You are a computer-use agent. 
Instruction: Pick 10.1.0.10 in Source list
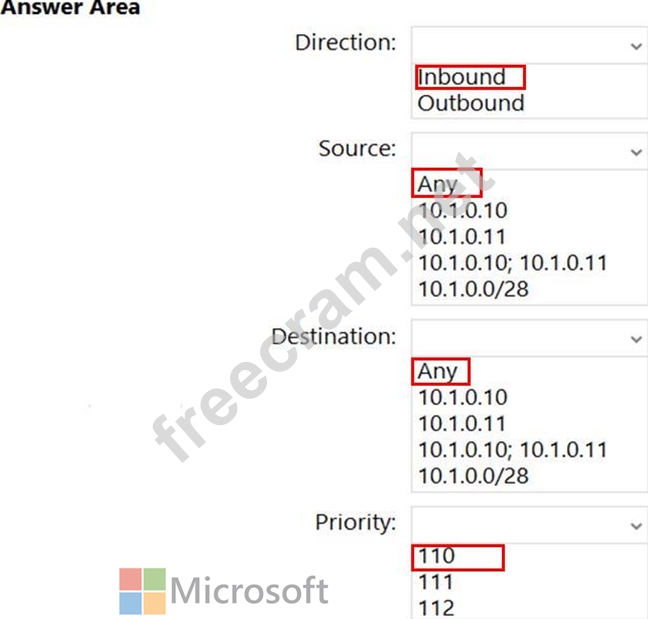tap(462, 210)
